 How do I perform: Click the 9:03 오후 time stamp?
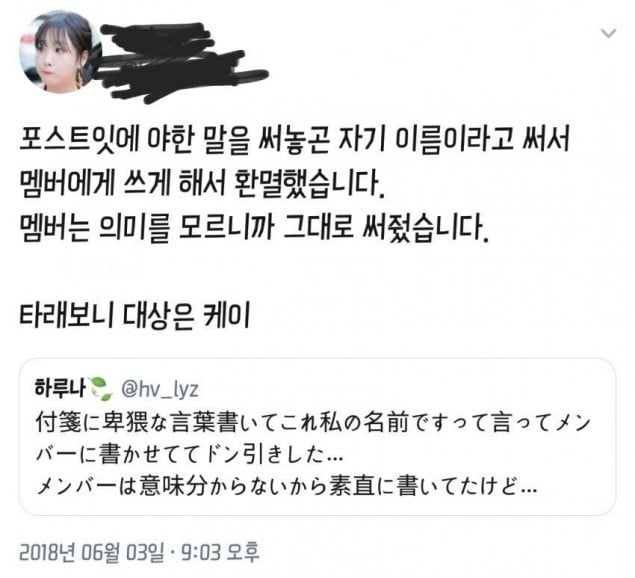click(x=219, y=552)
